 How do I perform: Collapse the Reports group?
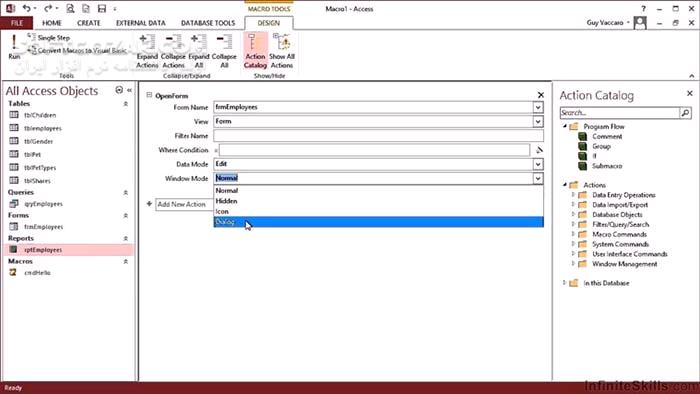click(125, 238)
